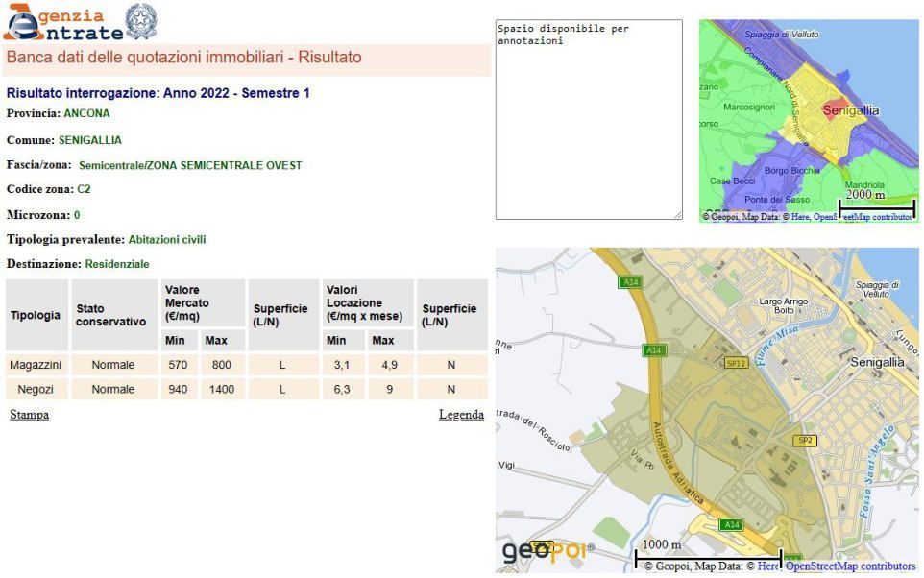The width and height of the screenshot is (924, 578).
Task: Click the geopoi logo on large map
Action: pos(548,551)
